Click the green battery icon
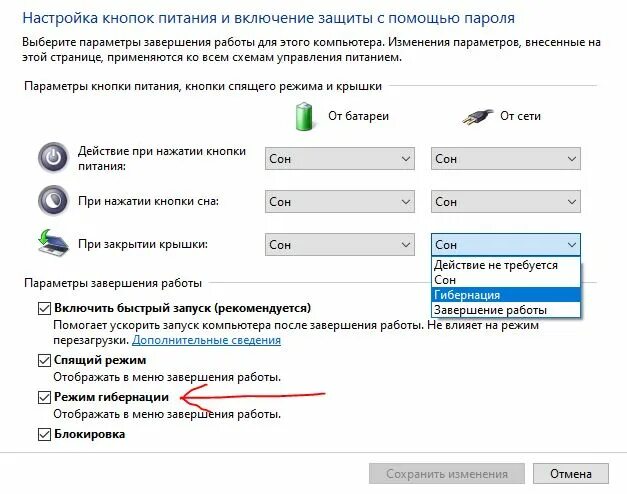 click(x=303, y=115)
